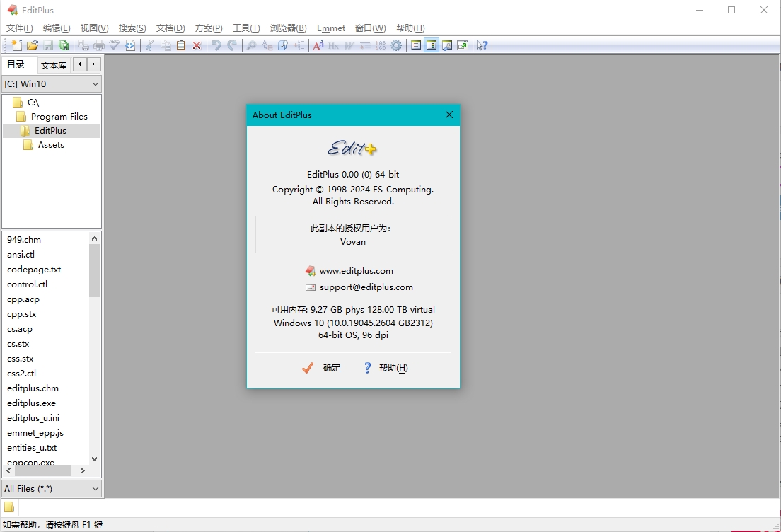Open the 视图(V) menu
Screen dimensions: 781x532
[95, 28]
